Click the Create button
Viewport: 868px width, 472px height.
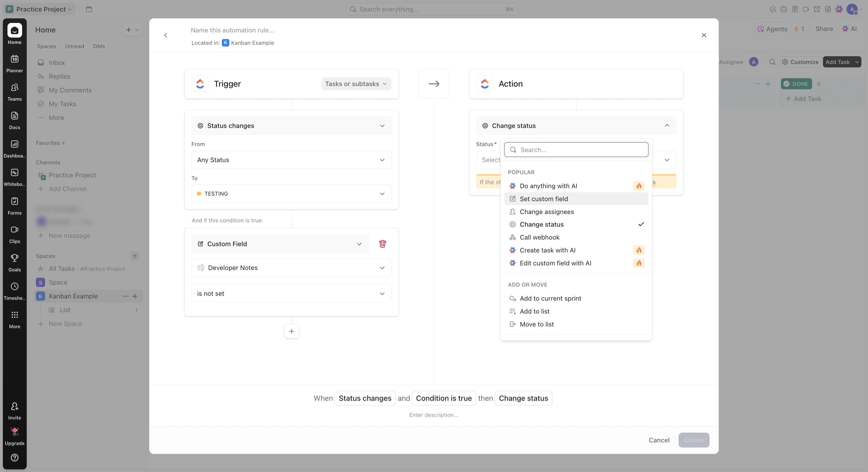[693, 440]
